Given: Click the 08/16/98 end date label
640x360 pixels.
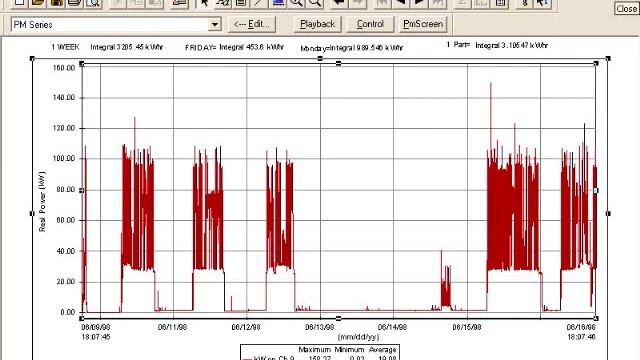Looking at the screenshot, I should click(x=581, y=327).
